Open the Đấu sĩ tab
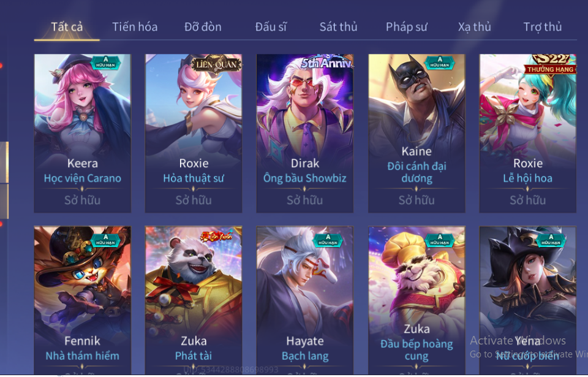This screenshot has width=588, height=377. point(271,26)
